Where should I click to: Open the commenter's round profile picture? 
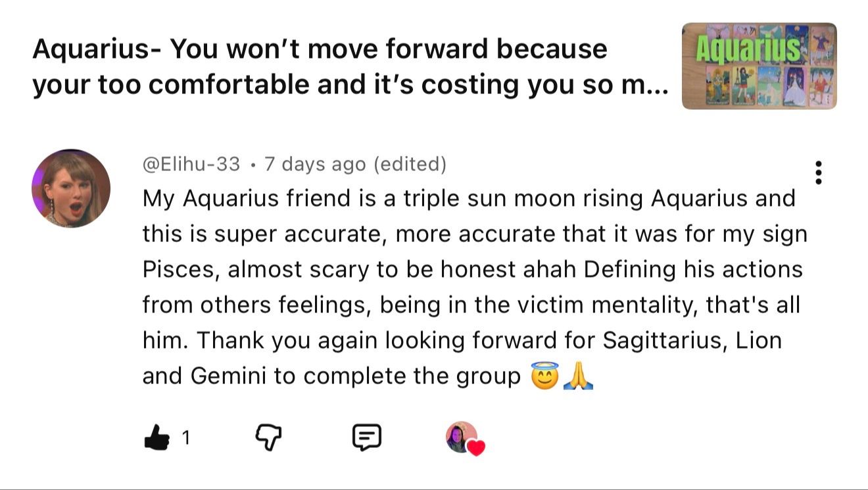[x=71, y=188]
